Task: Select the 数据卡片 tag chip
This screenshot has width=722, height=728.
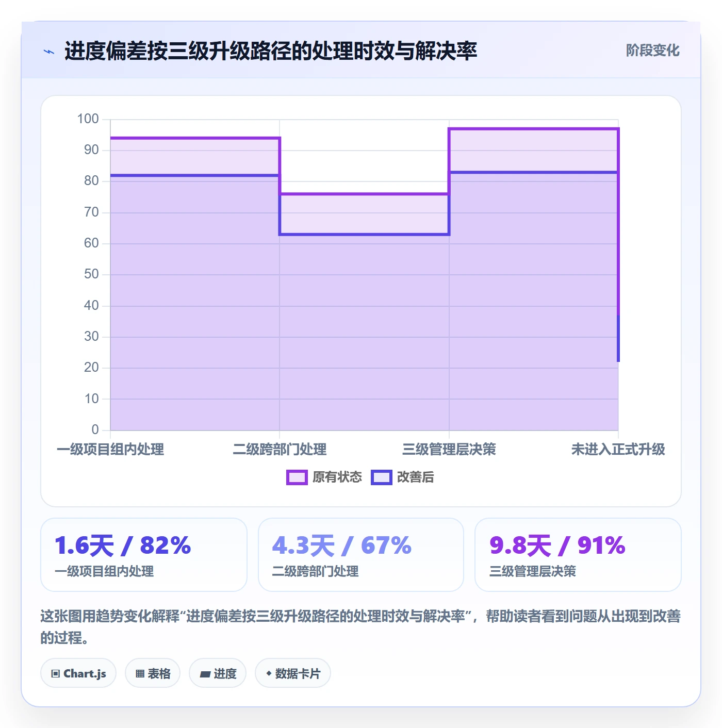Action: [293, 673]
